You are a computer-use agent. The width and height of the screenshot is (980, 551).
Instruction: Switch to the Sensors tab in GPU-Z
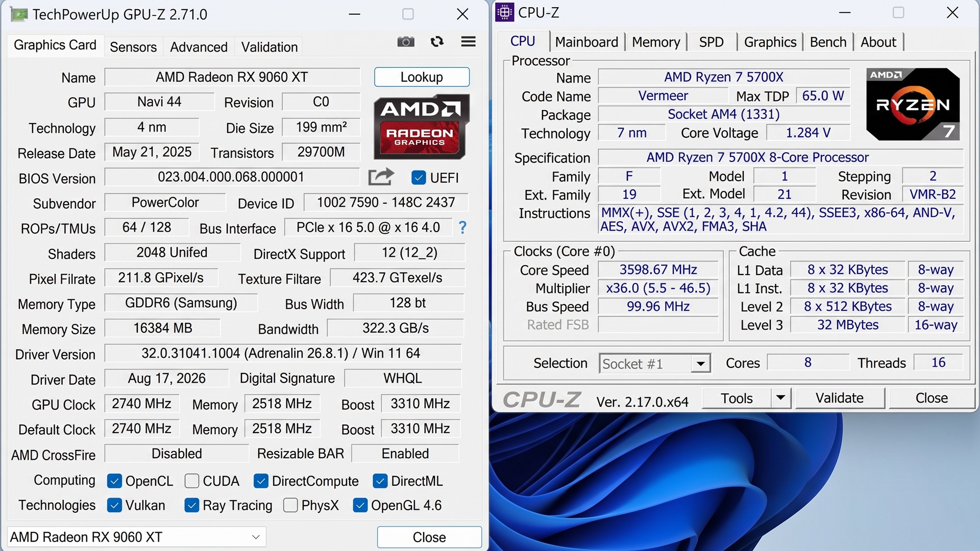tap(133, 47)
